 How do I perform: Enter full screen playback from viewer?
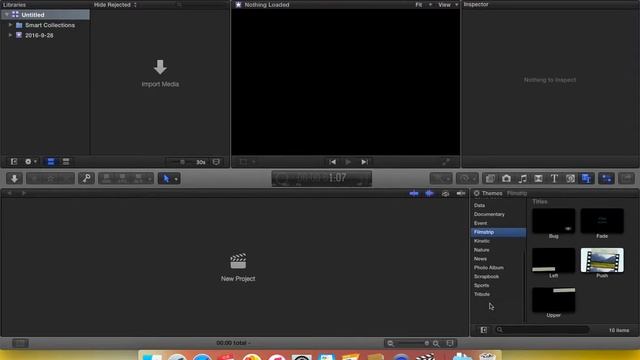coord(446,162)
